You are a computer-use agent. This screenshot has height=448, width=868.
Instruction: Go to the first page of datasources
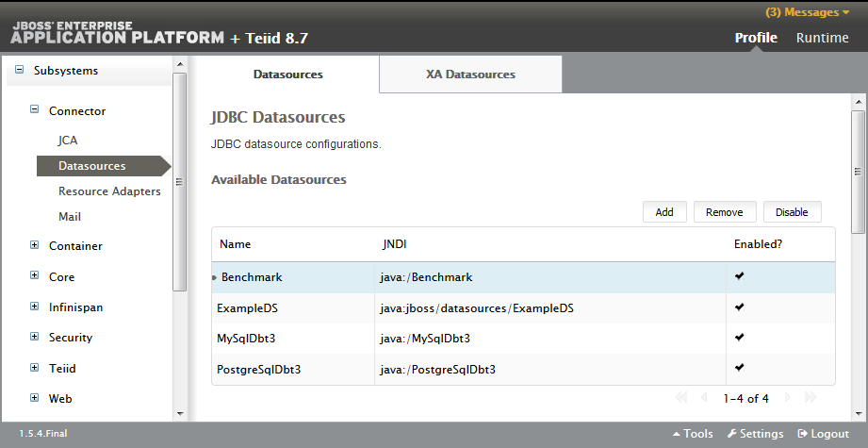[x=680, y=398]
